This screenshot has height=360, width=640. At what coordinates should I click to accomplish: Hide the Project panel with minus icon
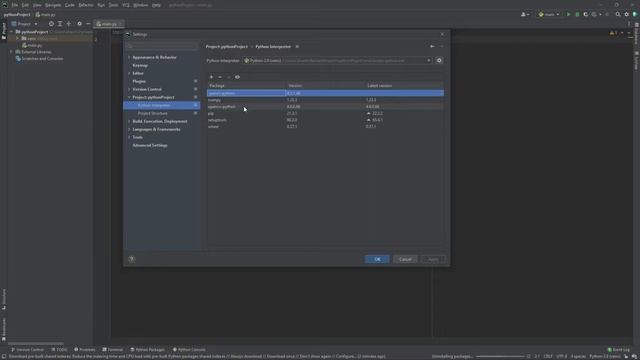(x=88, y=24)
